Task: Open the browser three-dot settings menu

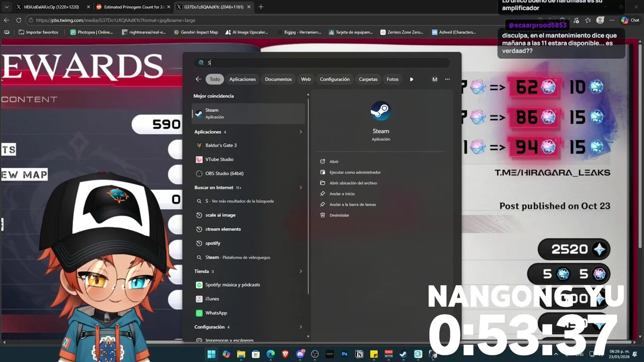Action: click(612, 20)
